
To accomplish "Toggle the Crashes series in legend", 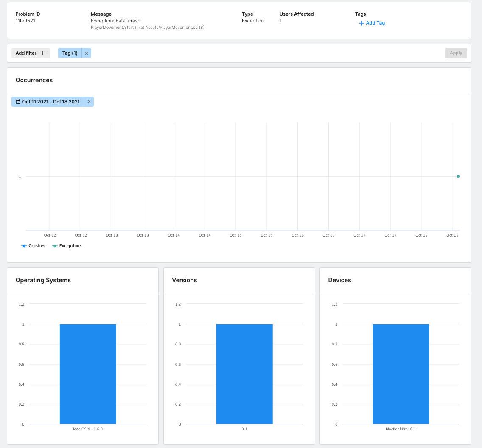I will click(x=36, y=246).
